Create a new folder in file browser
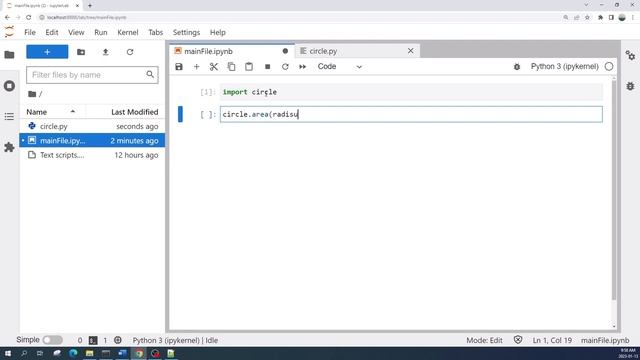Viewport: 640px width, 360px height. (x=81, y=52)
